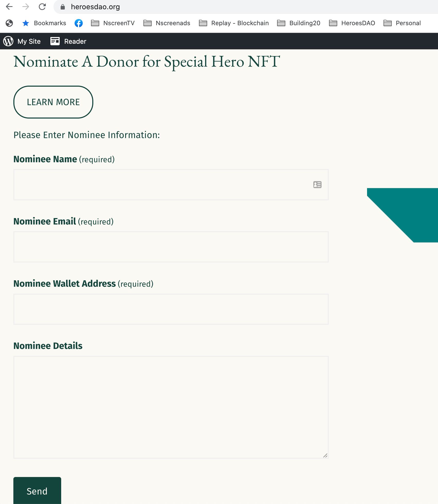Open the Nscreenads bookmarks folder
Screen dimensions: 438x504
point(167,23)
